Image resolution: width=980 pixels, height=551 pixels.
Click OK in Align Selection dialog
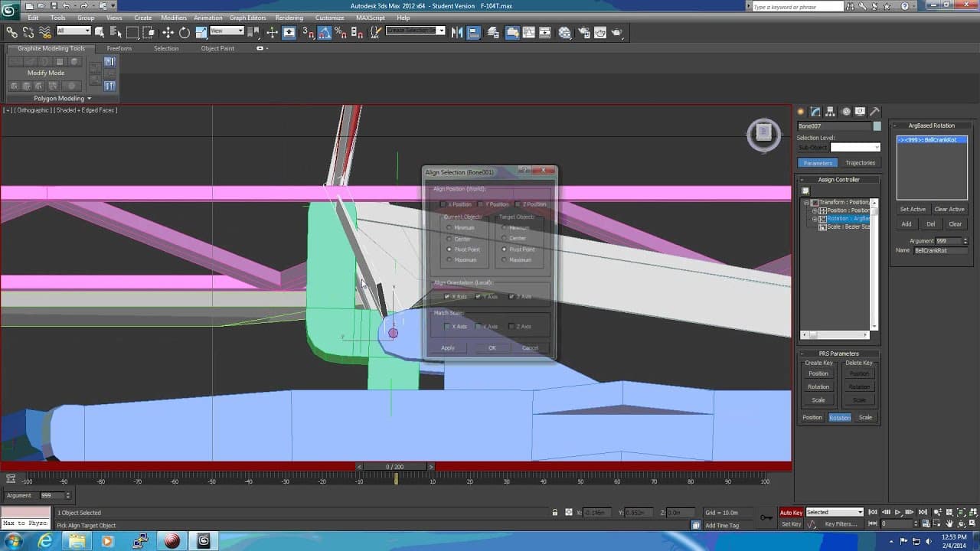492,348
